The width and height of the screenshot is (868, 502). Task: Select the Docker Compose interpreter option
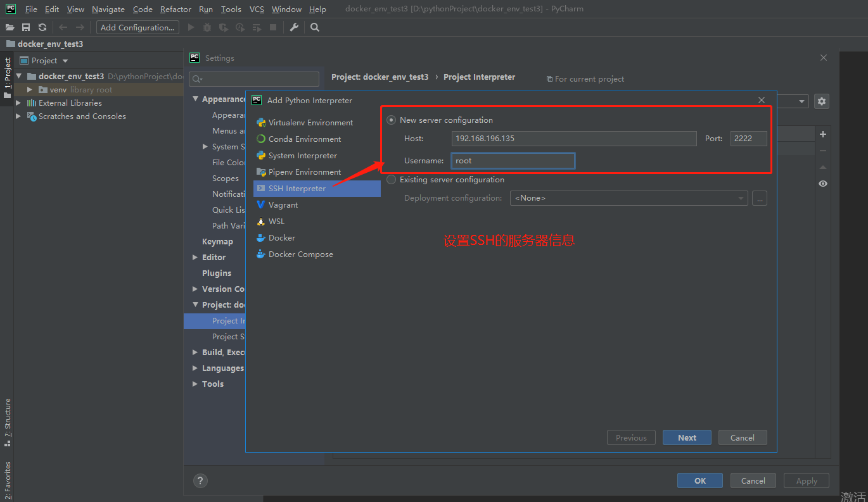300,254
